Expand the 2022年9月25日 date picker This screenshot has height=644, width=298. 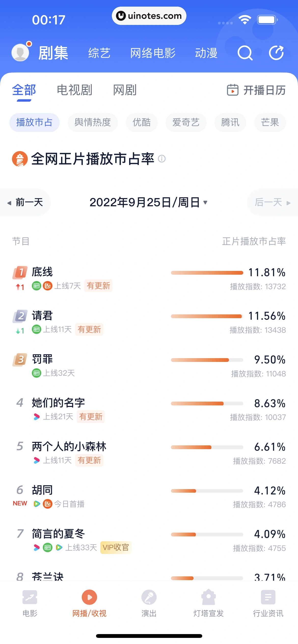(x=148, y=202)
